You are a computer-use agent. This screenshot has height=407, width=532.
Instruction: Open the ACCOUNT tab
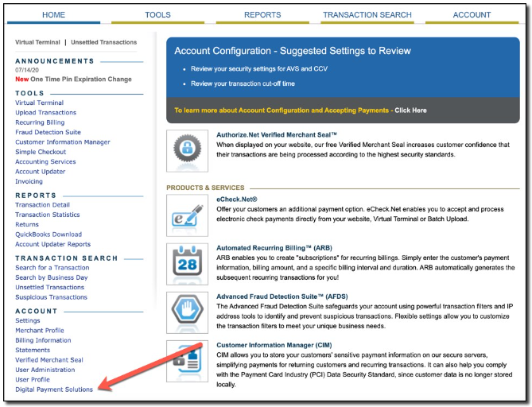tap(472, 15)
